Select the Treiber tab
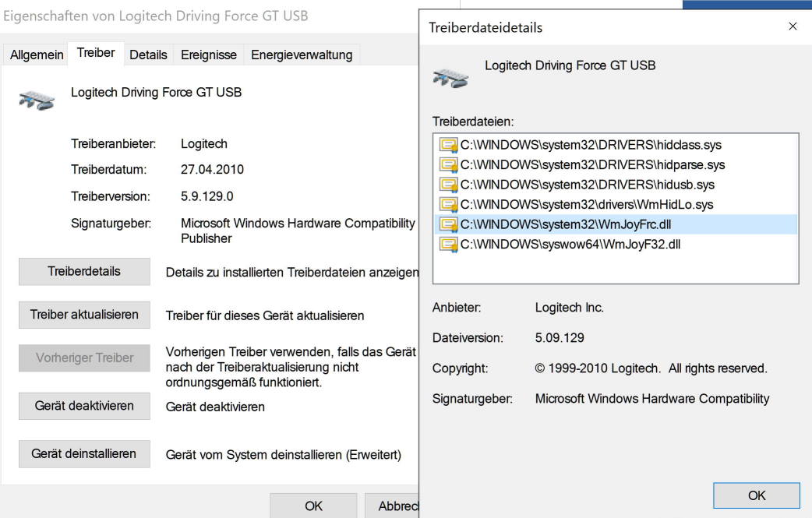812x518 pixels. [96, 53]
